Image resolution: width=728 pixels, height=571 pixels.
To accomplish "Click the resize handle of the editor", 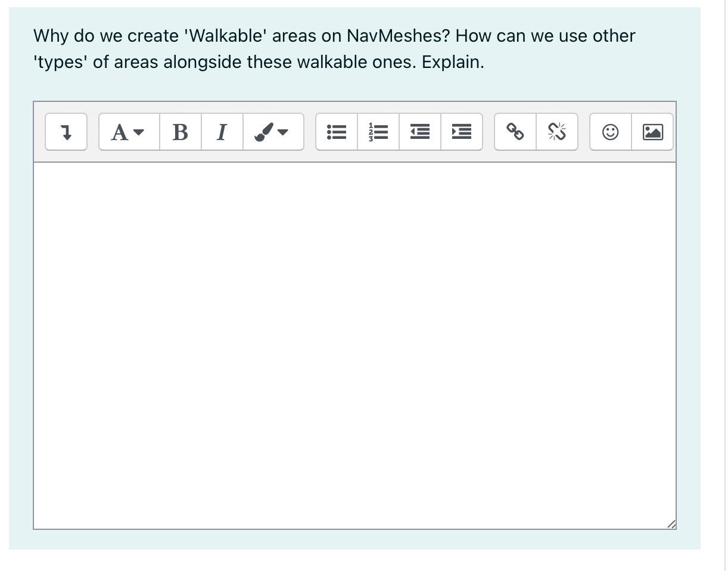I will [672, 523].
